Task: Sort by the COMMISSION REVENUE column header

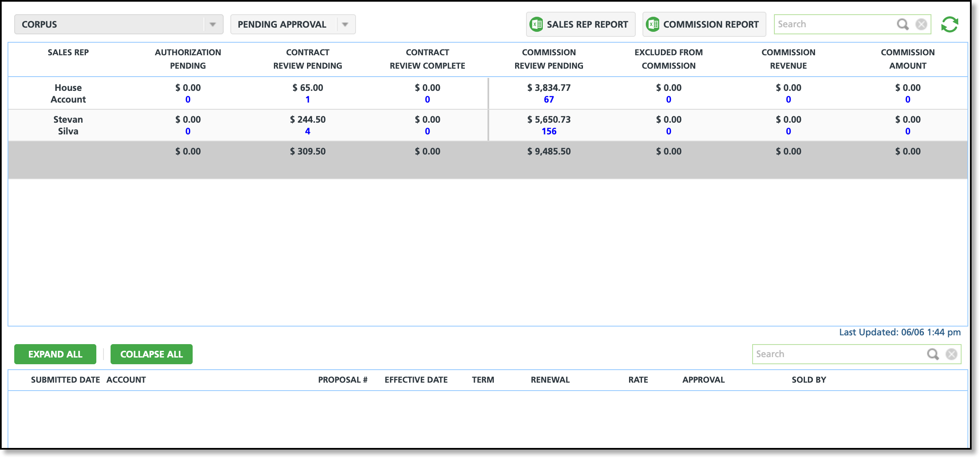Action: click(788, 59)
